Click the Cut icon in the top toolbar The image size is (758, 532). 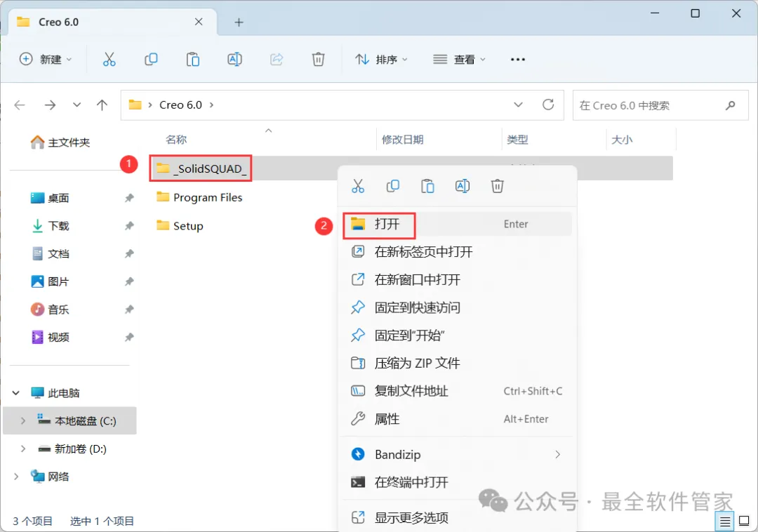tap(109, 60)
